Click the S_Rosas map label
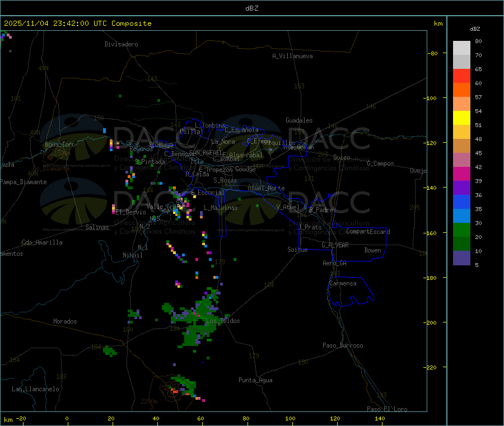 225,180
